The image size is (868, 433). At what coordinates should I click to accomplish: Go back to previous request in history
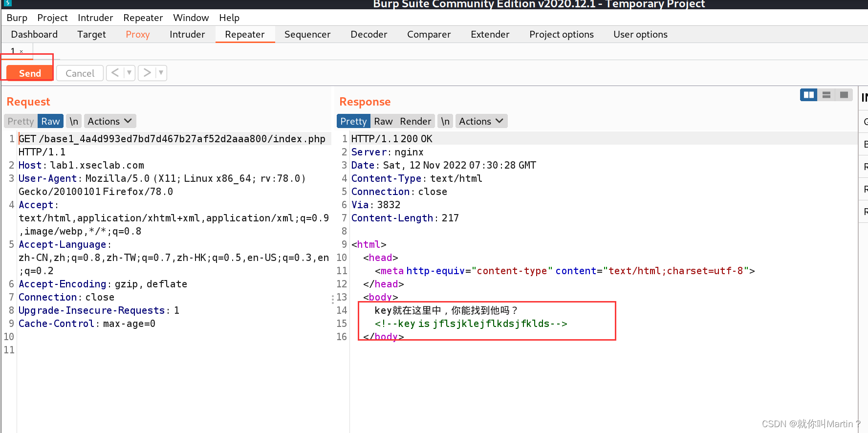click(115, 73)
